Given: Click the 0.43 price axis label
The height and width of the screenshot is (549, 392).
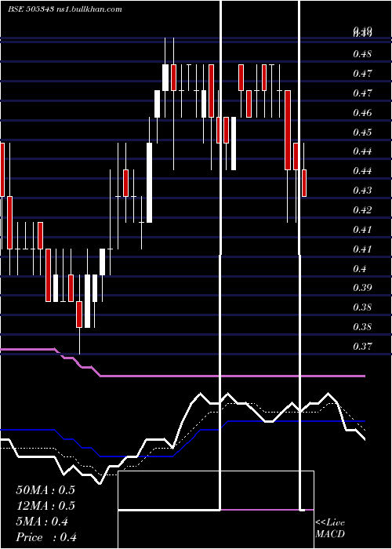Looking at the screenshot, I should 362,191.
